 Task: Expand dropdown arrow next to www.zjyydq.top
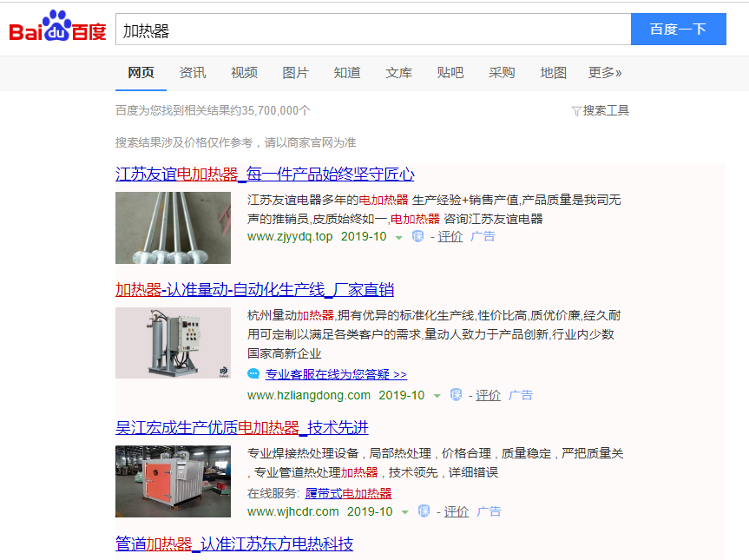click(x=399, y=238)
